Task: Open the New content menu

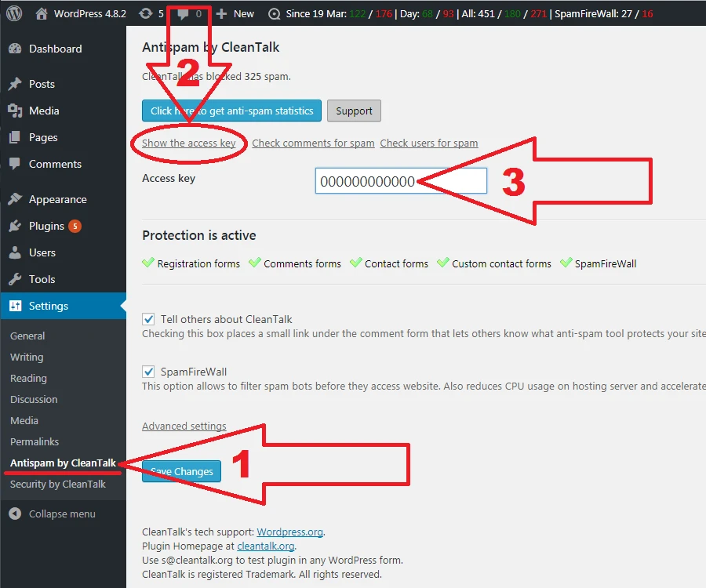Action: pyautogui.click(x=235, y=13)
